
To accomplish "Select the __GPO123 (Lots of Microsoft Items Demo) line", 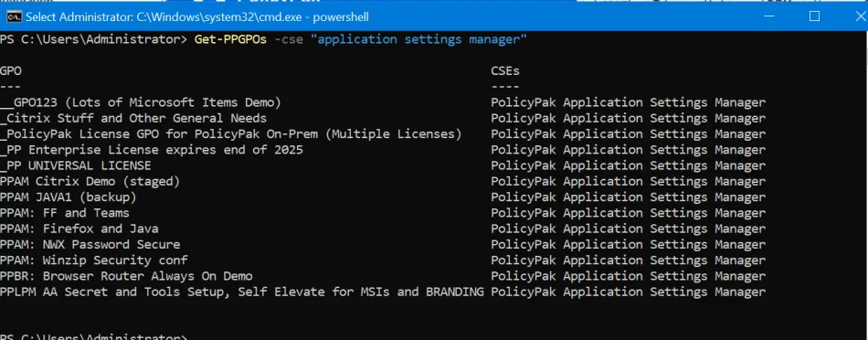I will pos(141,102).
